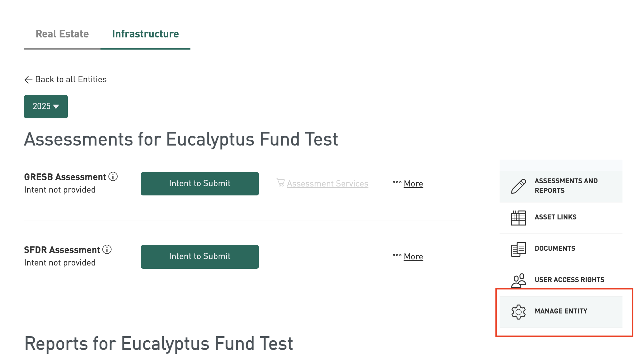Viewport: 642px width, 364px height.
Task: Click the User Access Rights people icon
Action: pos(518,281)
